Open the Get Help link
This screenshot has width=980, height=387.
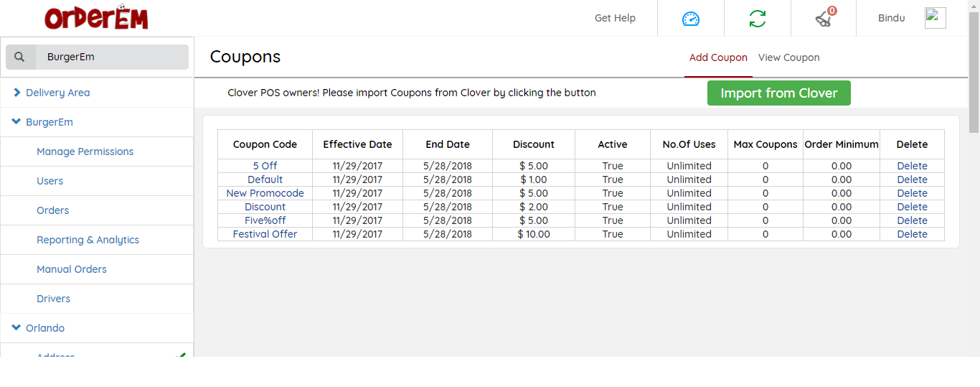click(x=615, y=18)
